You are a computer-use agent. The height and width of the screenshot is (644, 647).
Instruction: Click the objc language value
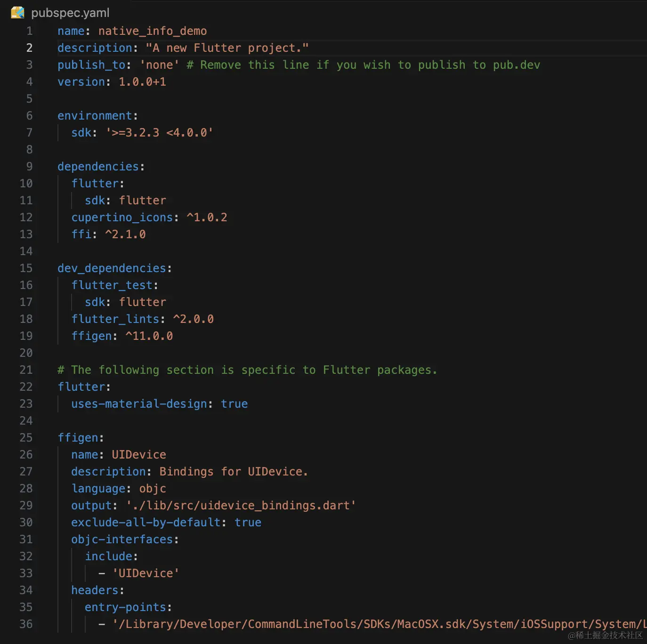point(153,489)
